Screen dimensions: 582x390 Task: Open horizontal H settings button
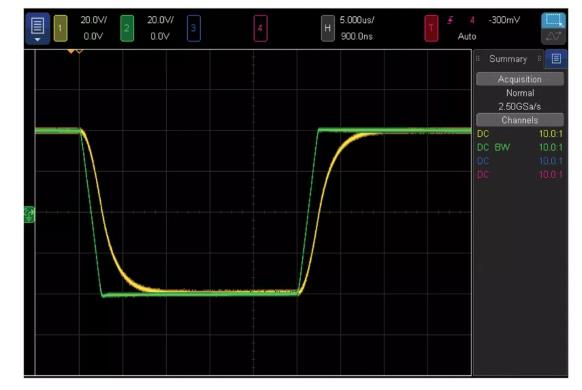point(327,28)
